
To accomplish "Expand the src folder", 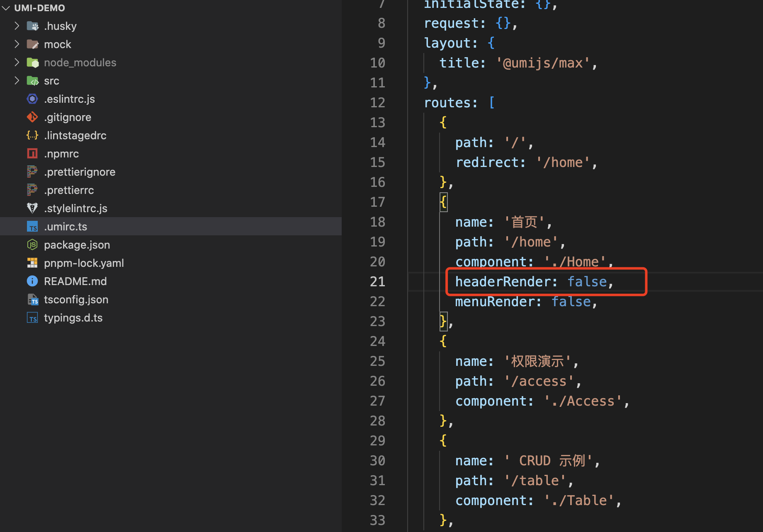I will click(x=17, y=80).
